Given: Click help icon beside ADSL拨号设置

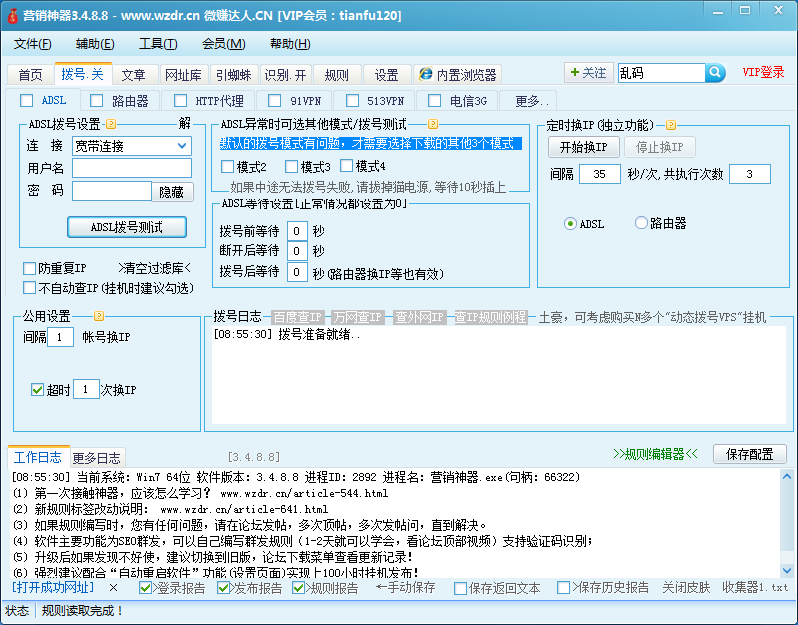Looking at the screenshot, I should (x=111, y=124).
